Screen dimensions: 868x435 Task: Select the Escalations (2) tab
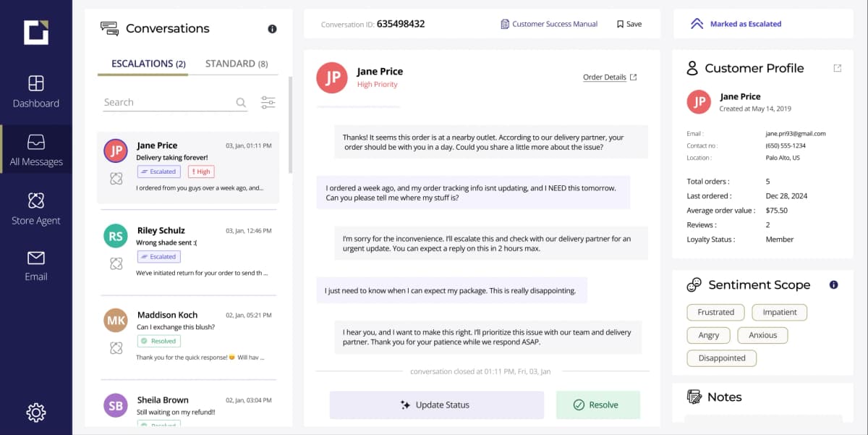coord(148,64)
